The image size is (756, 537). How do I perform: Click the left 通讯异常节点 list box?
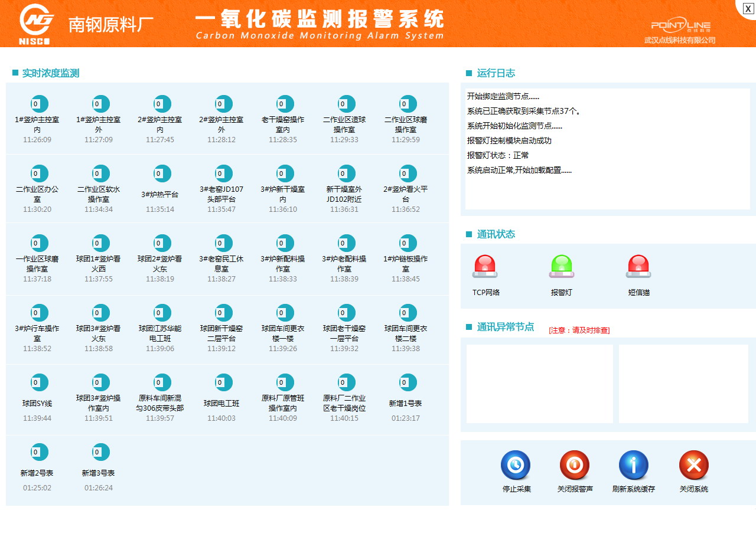point(539,384)
